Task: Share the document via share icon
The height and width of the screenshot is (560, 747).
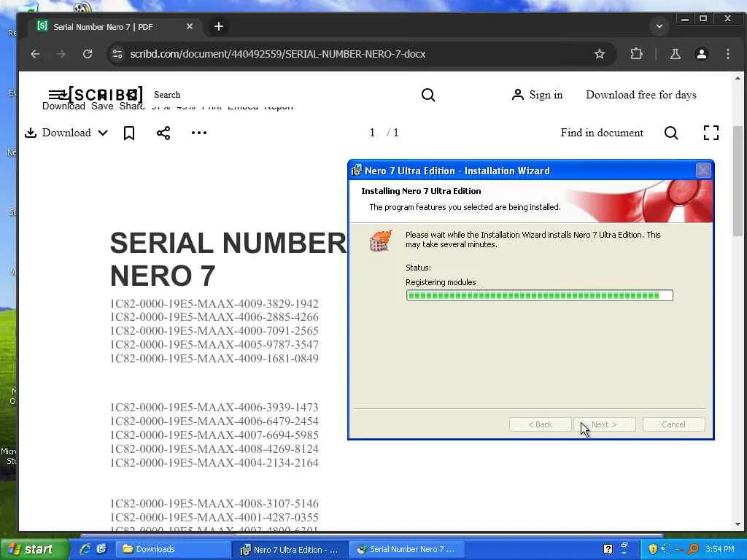Action: tap(163, 133)
